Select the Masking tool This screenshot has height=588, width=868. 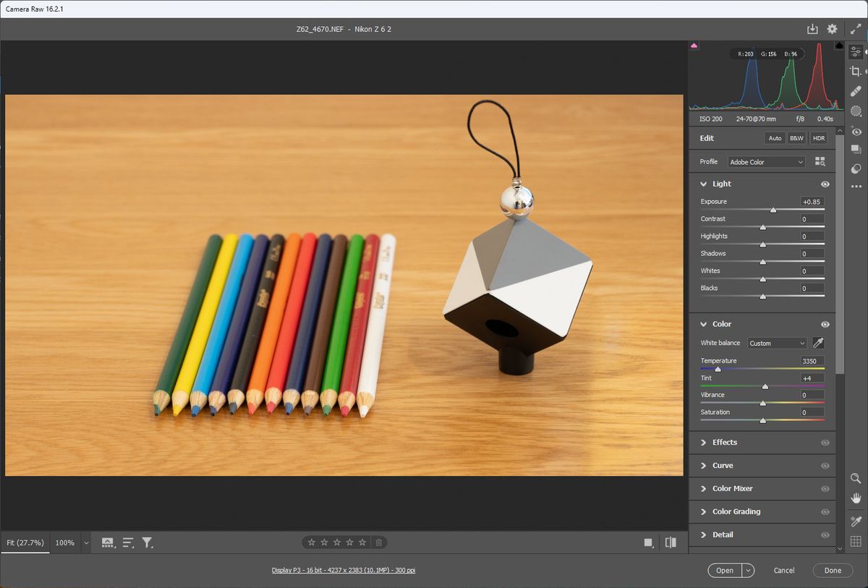(857, 111)
